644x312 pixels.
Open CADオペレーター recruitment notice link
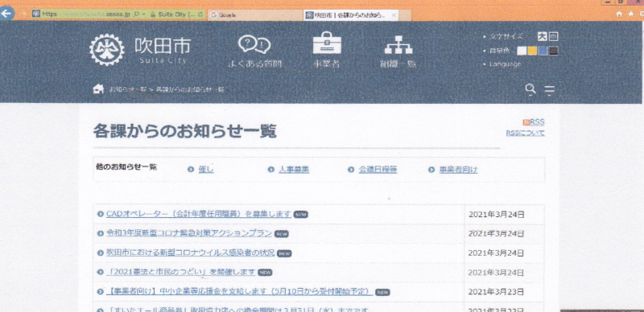tap(198, 214)
